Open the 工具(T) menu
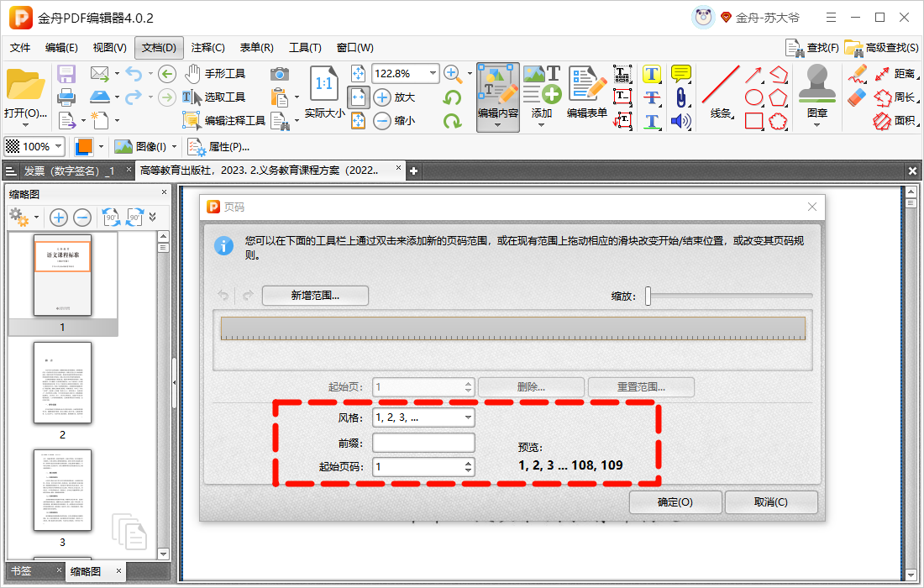 [305, 48]
